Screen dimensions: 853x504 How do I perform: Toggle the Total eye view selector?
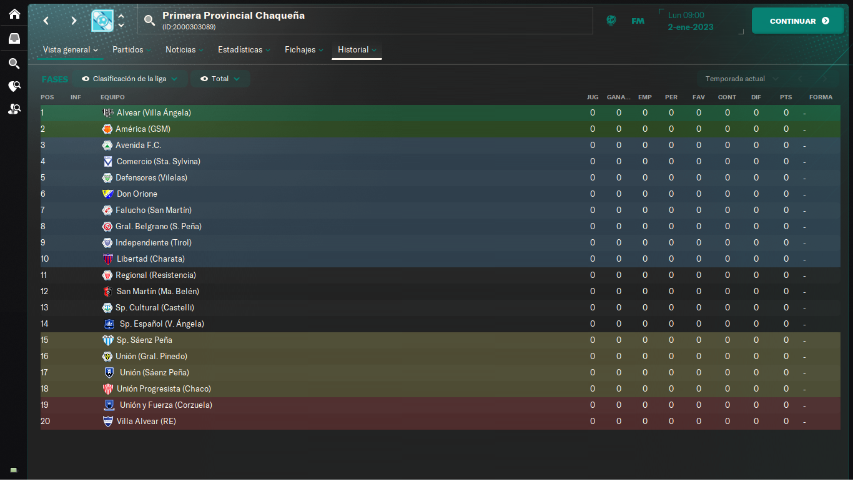(x=220, y=79)
